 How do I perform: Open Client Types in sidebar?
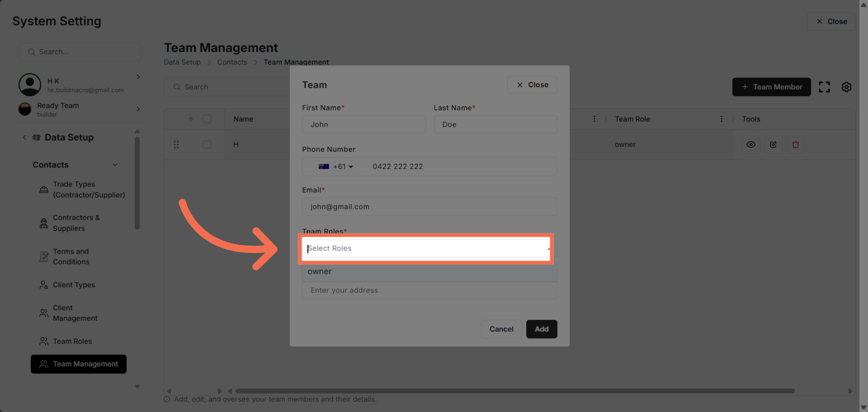(74, 285)
